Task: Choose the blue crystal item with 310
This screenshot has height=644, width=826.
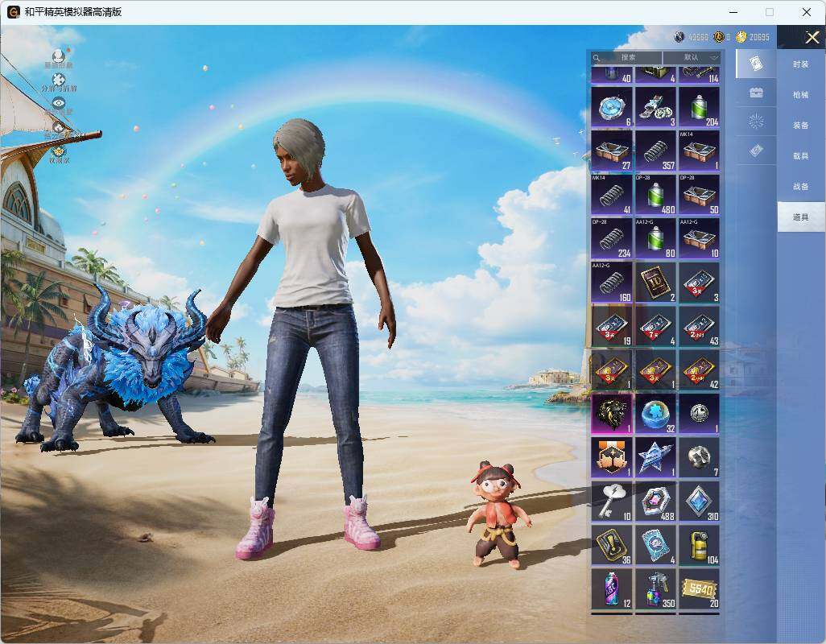Action: (699, 502)
